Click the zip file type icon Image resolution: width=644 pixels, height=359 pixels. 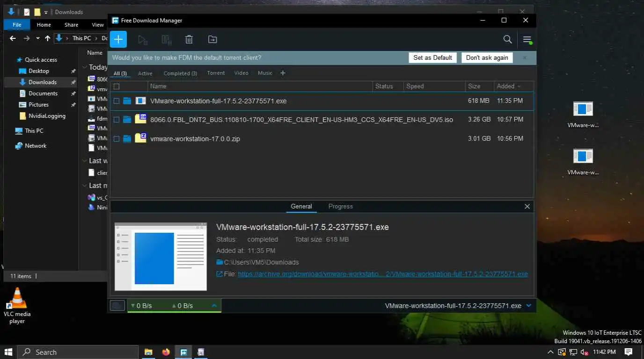141,138
